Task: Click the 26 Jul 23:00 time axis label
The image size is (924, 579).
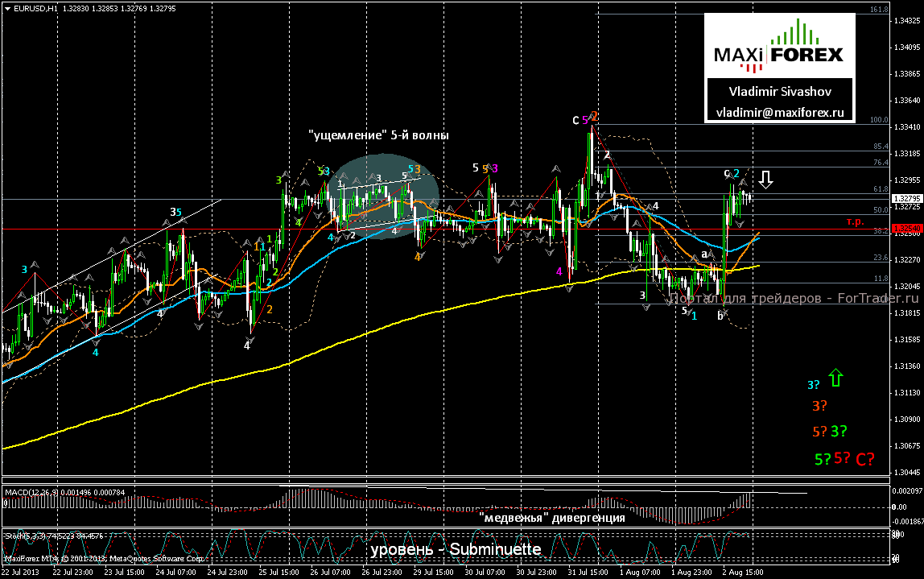Action: [x=382, y=572]
